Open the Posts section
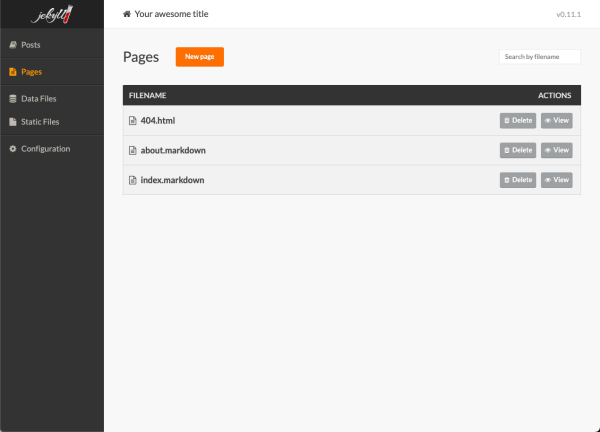Screen dimensions: 600x432 point(52,45)
